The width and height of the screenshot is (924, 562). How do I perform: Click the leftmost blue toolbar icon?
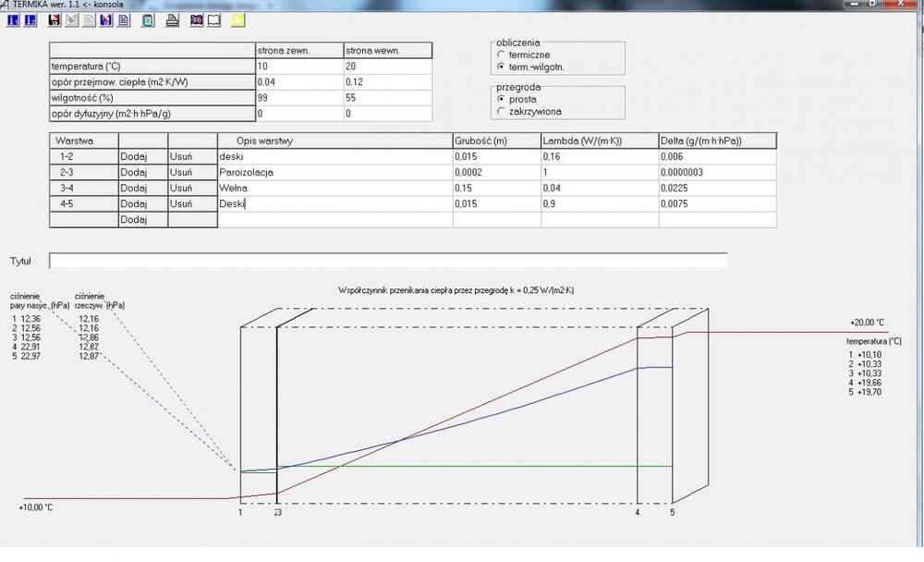pyautogui.click(x=13, y=19)
